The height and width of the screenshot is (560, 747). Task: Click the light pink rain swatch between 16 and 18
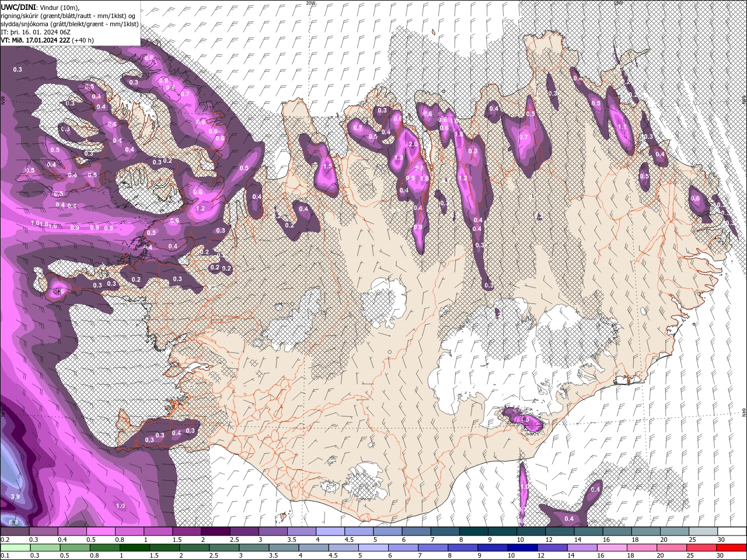coord(612,548)
